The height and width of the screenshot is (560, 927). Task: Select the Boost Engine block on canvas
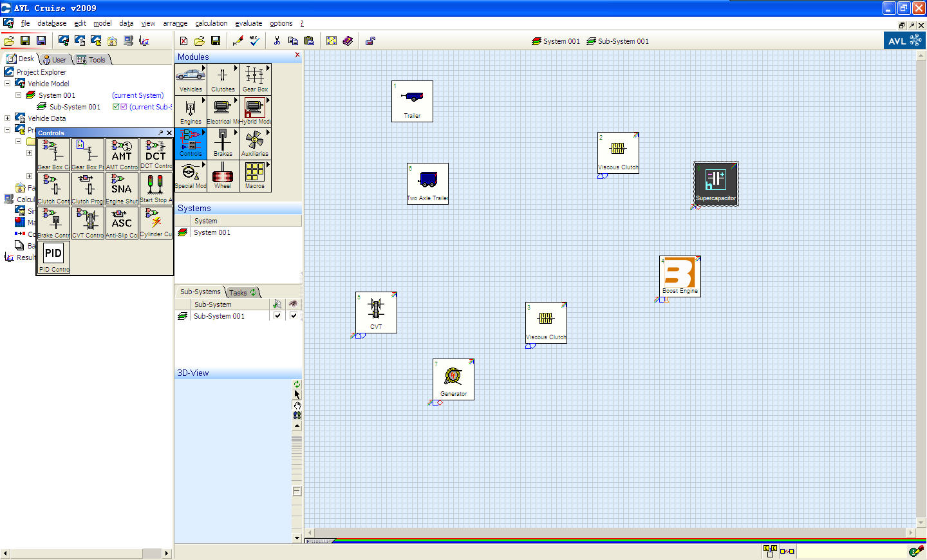[680, 276]
